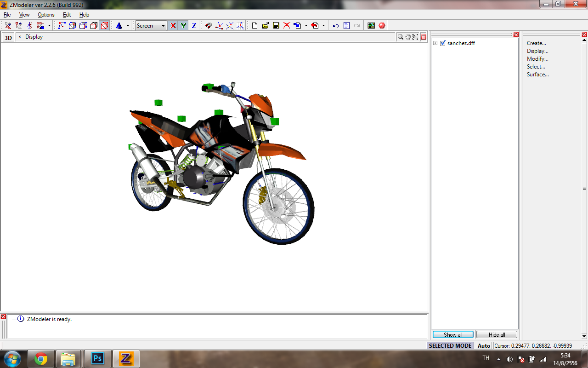Open the green materials editor icon

pyautogui.click(x=371, y=26)
